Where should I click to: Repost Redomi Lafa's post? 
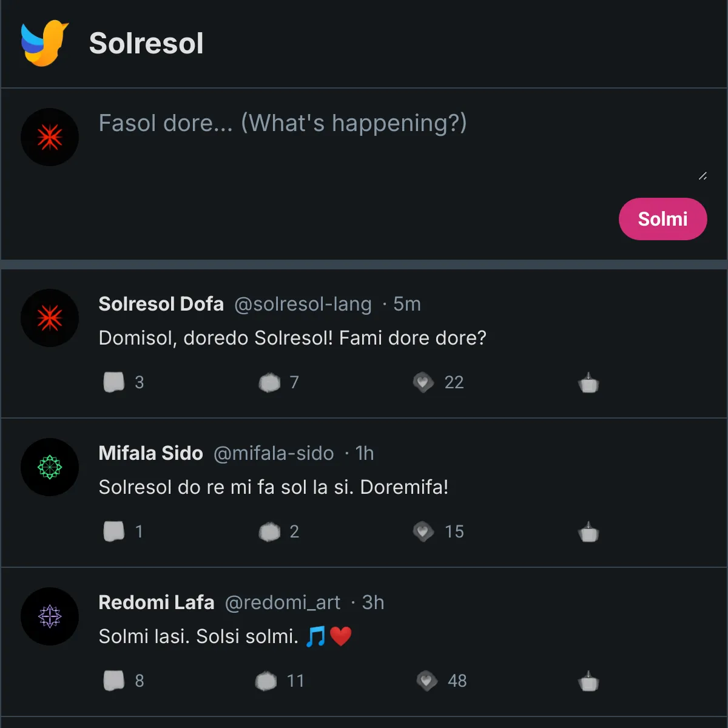(268, 679)
